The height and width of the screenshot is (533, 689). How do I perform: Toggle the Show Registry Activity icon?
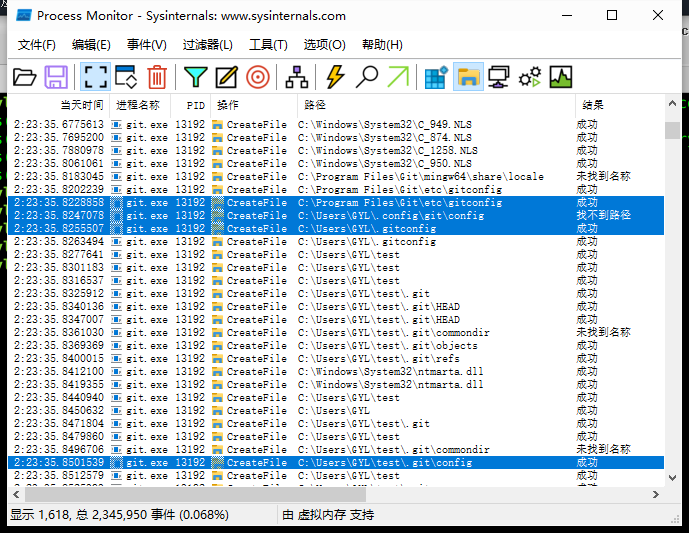click(x=436, y=77)
